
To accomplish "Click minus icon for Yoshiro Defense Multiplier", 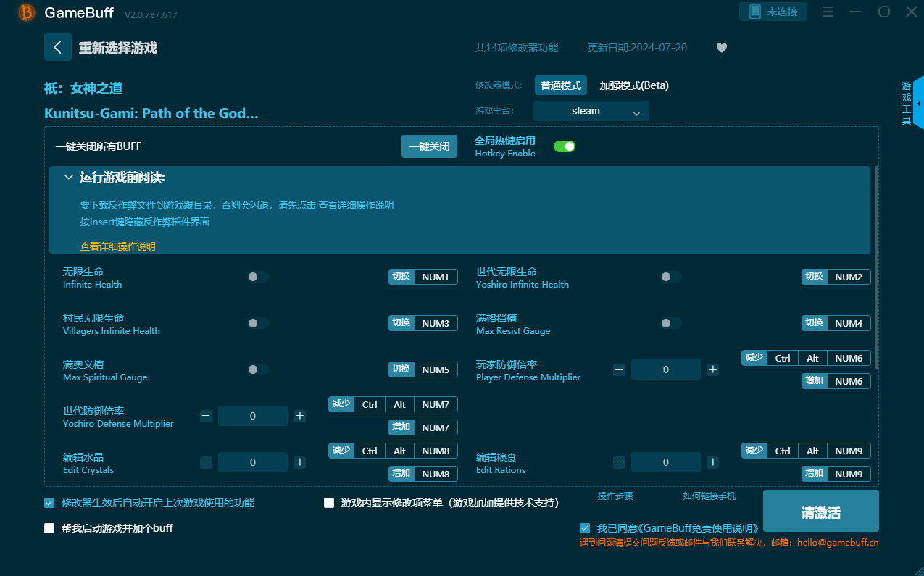I will click(206, 416).
